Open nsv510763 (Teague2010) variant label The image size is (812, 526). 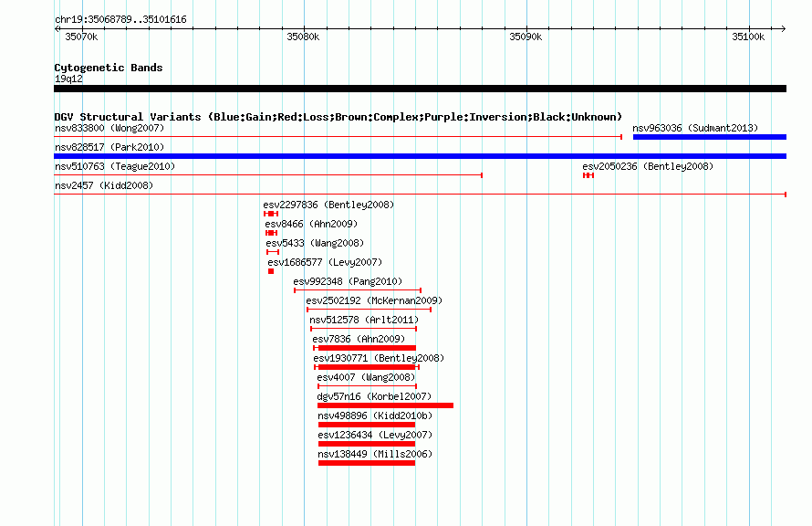coord(115,166)
